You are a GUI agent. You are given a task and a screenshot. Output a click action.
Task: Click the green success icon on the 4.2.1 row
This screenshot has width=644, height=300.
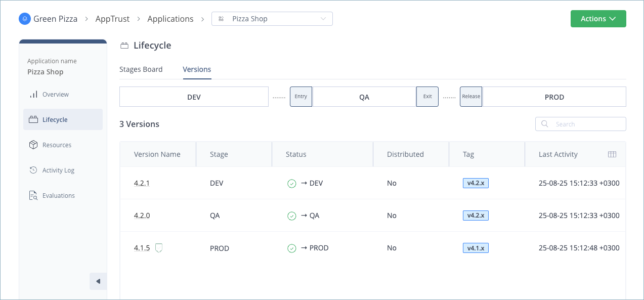coord(292,184)
